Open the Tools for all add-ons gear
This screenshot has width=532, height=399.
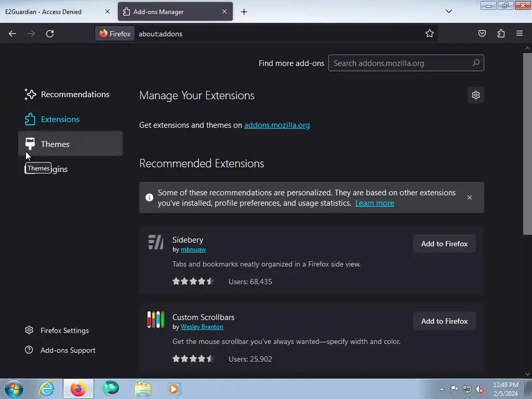point(476,95)
